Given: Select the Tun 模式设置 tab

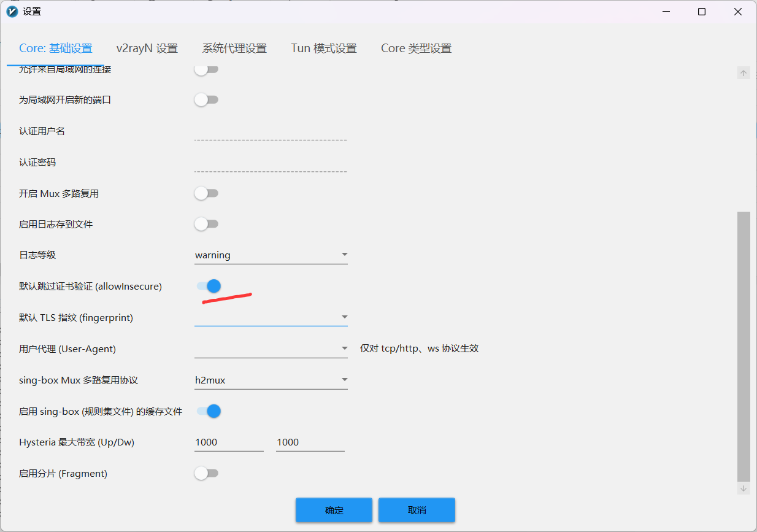Looking at the screenshot, I should 324,48.
